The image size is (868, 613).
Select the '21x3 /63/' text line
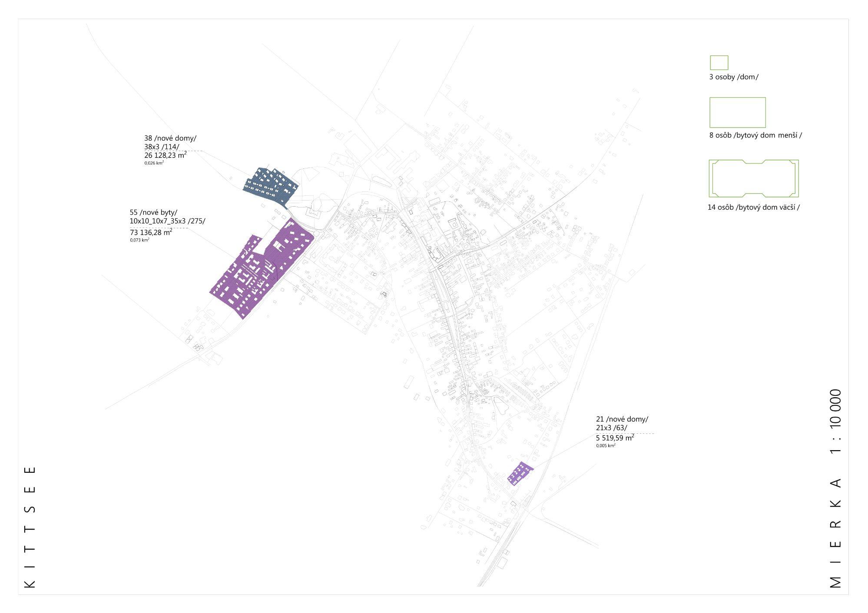[x=612, y=428]
